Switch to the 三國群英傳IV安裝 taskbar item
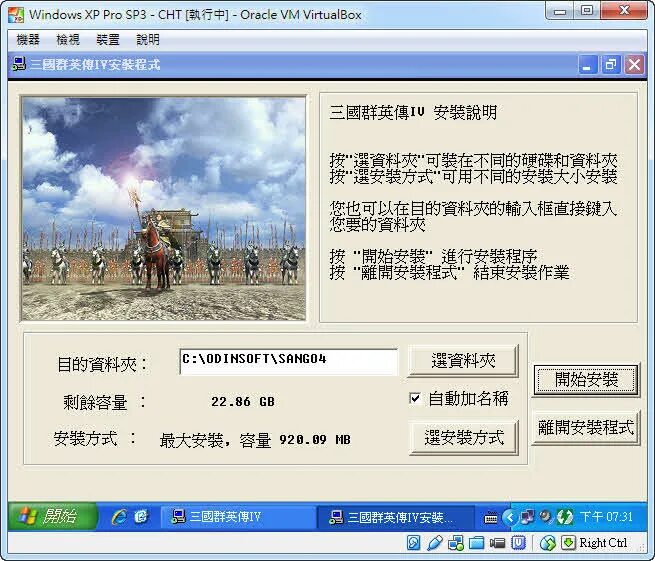 tap(395, 517)
